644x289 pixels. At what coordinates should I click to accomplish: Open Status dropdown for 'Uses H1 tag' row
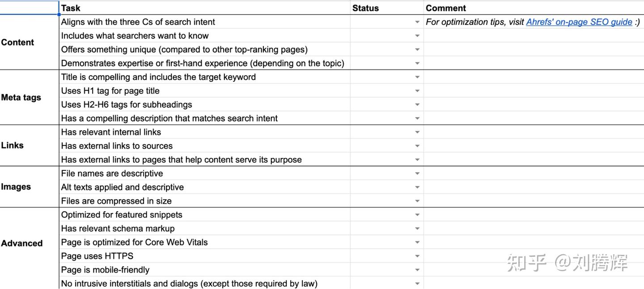tap(417, 91)
